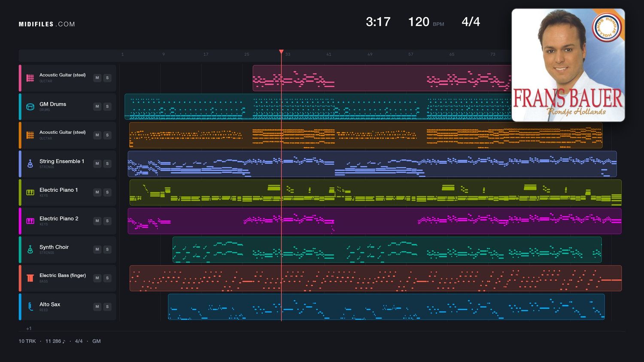Mute the String Ensemble 1 track
644x362 pixels.
coord(97,164)
